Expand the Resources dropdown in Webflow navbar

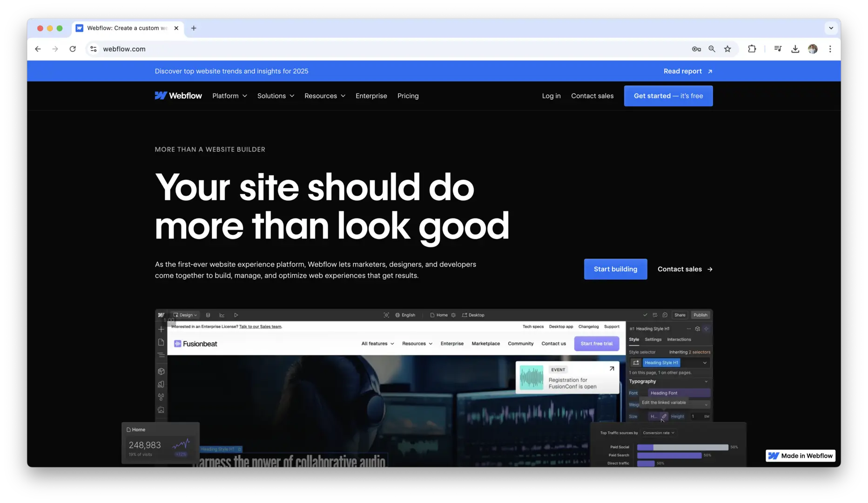coord(325,96)
